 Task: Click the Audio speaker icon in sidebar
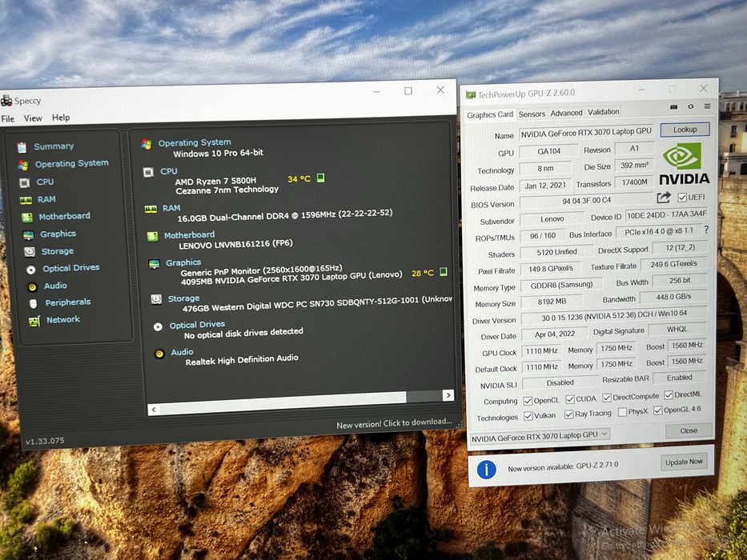pyautogui.click(x=32, y=287)
